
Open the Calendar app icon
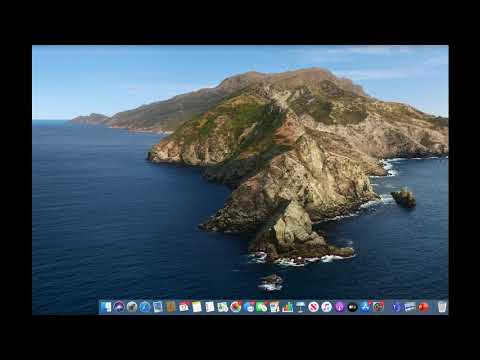click(184, 307)
